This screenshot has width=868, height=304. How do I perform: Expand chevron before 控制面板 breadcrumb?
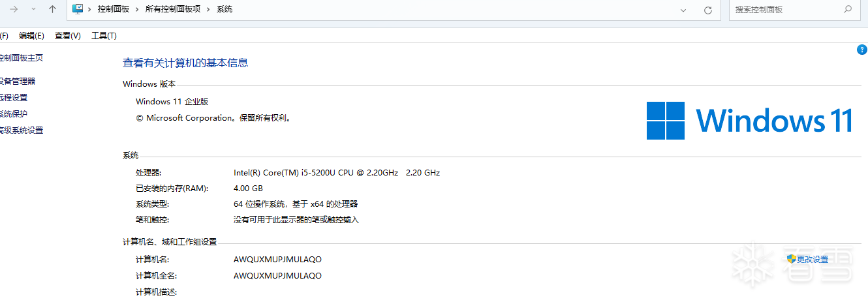(x=90, y=10)
